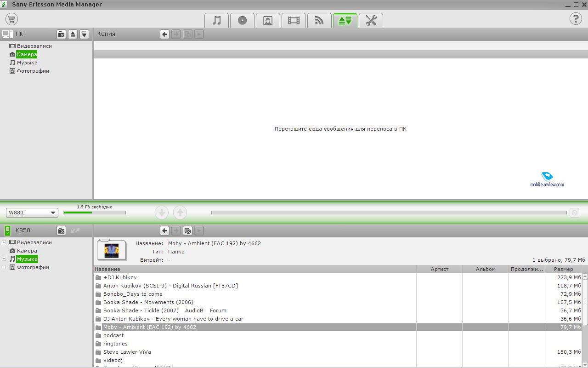The height and width of the screenshot is (368, 588).
Task: Click K850 panel delete folder icon
Action: pos(61,230)
